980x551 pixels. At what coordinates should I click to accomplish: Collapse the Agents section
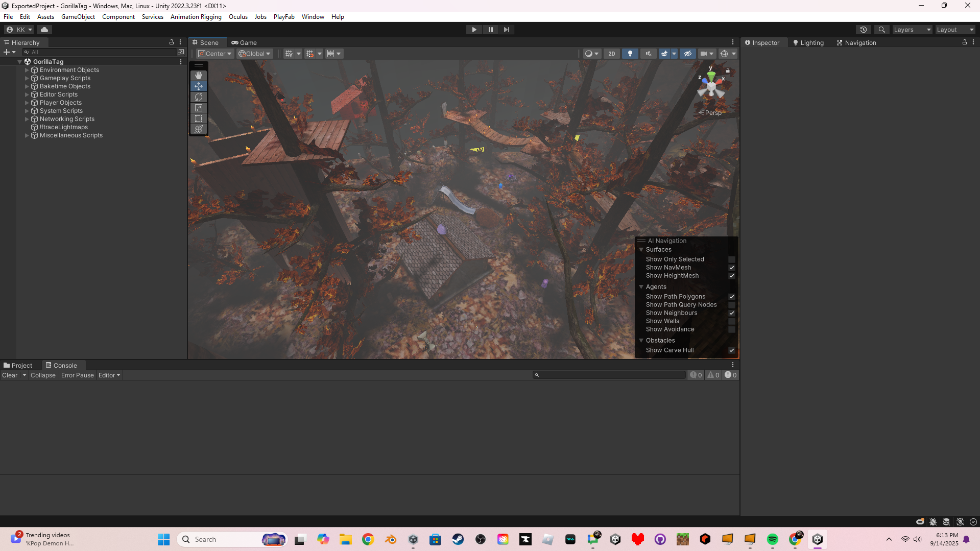(x=641, y=287)
